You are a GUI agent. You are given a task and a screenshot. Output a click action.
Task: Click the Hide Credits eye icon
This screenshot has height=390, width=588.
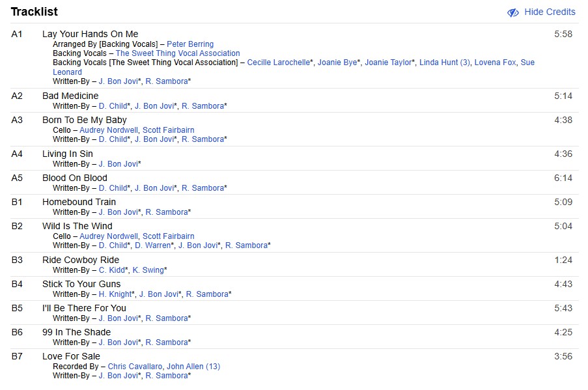click(512, 12)
